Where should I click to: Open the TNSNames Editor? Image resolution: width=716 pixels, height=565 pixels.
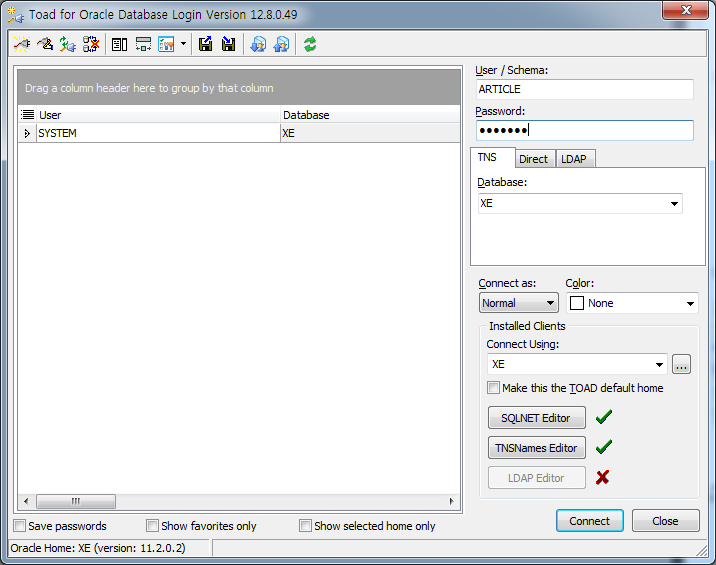point(537,448)
